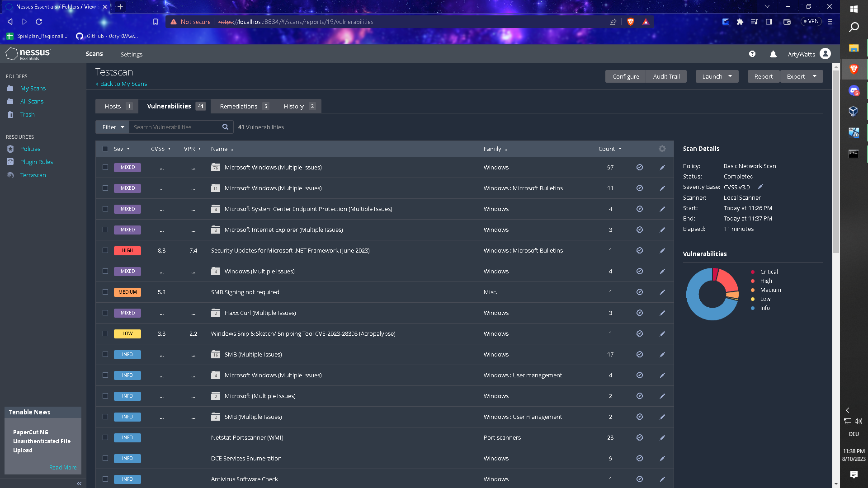This screenshot has width=868, height=488.
Task: Open the Filter dropdown
Action: (x=112, y=127)
